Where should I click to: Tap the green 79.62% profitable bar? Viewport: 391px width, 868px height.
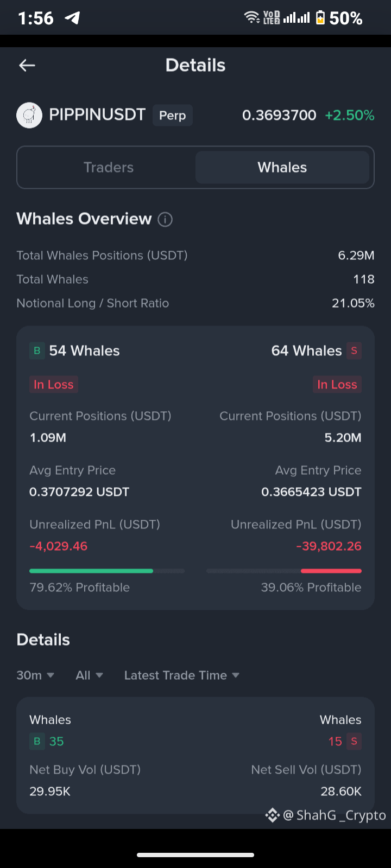click(91, 571)
